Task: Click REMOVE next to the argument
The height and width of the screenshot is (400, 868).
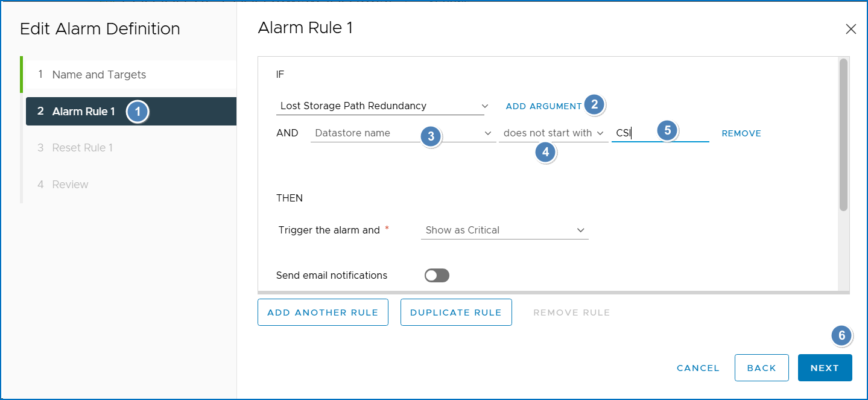Action: 741,133
